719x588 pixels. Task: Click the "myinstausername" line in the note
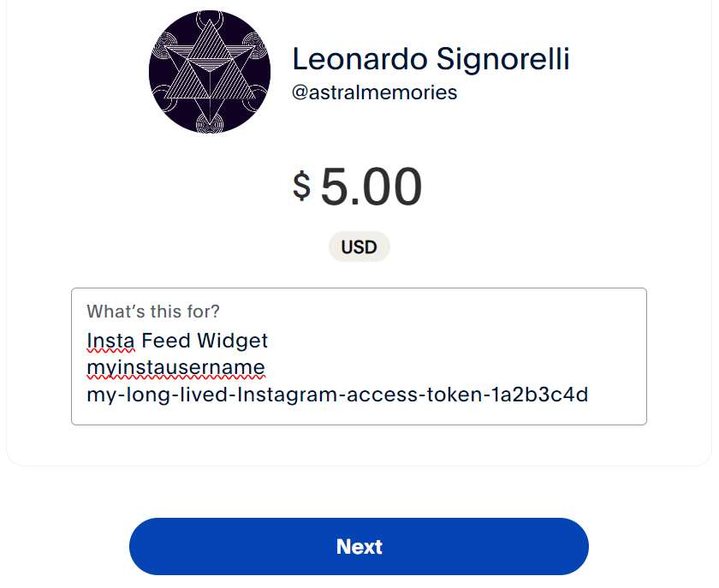175,368
